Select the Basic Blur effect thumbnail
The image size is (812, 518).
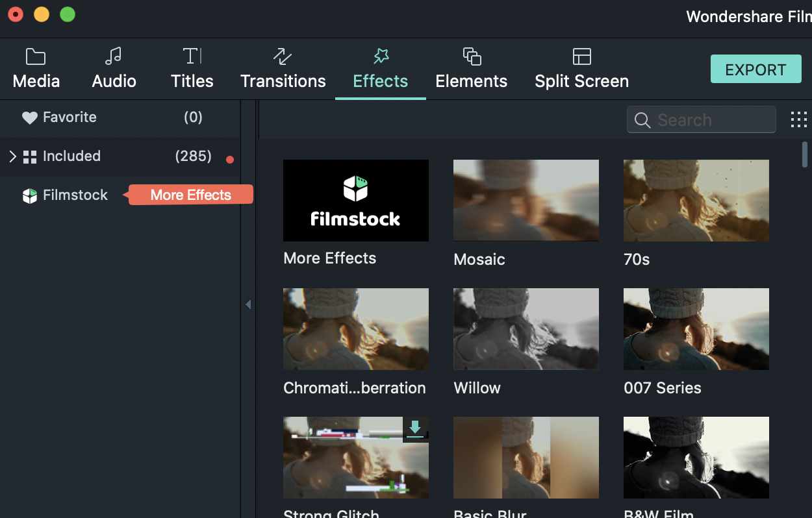[x=526, y=458]
